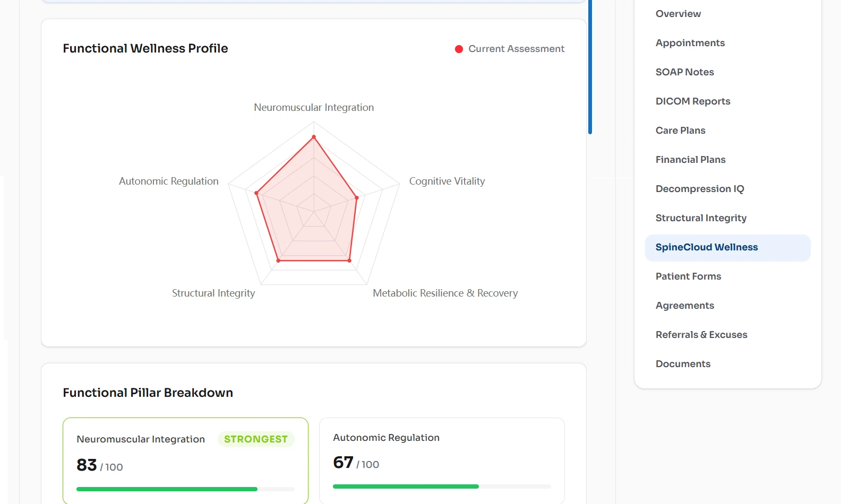Click the Neuromuscular Integration radar data point
Image resolution: width=841 pixels, height=504 pixels.
tap(314, 137)
